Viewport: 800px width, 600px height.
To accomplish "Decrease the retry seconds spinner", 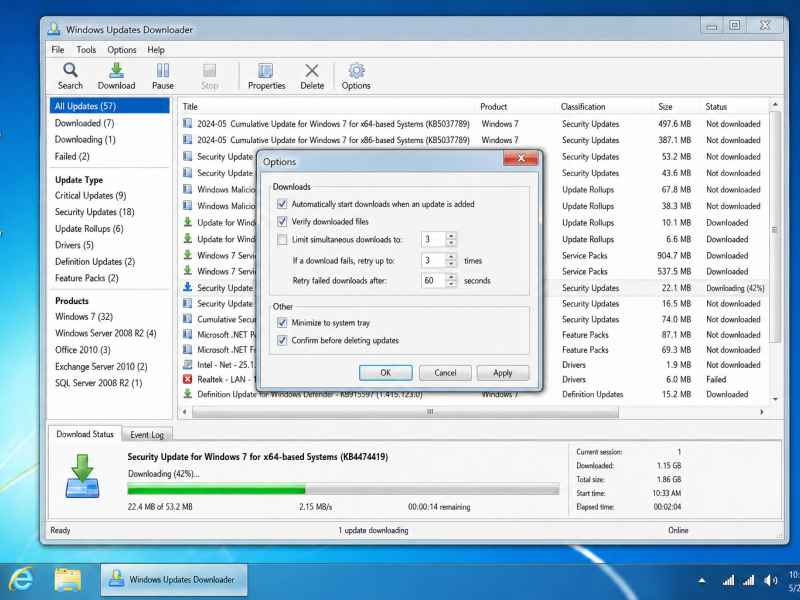I will [451, 284].
